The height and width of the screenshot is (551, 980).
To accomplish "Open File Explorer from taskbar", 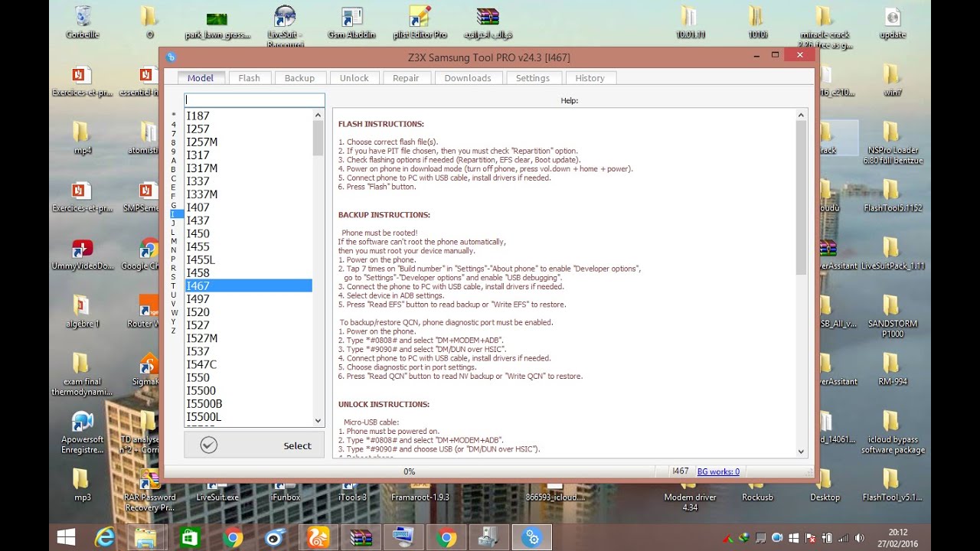I will (147, 537).
